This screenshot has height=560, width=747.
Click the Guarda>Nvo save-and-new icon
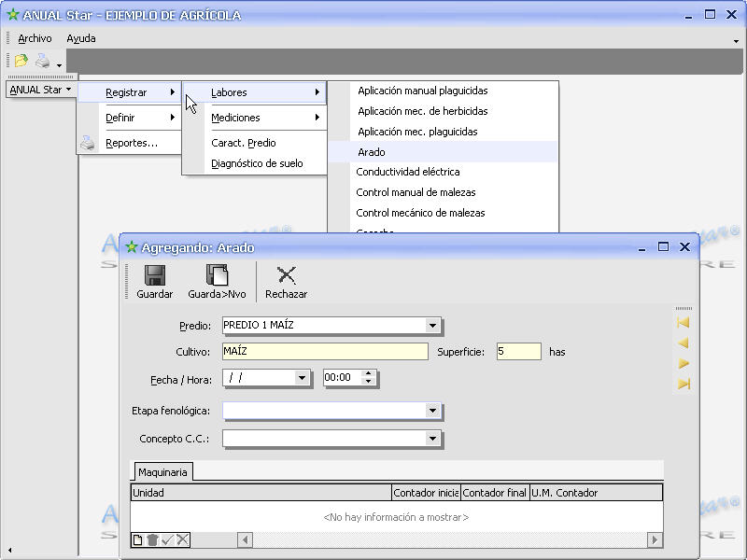pyautogui.click(x=217, y=274)
